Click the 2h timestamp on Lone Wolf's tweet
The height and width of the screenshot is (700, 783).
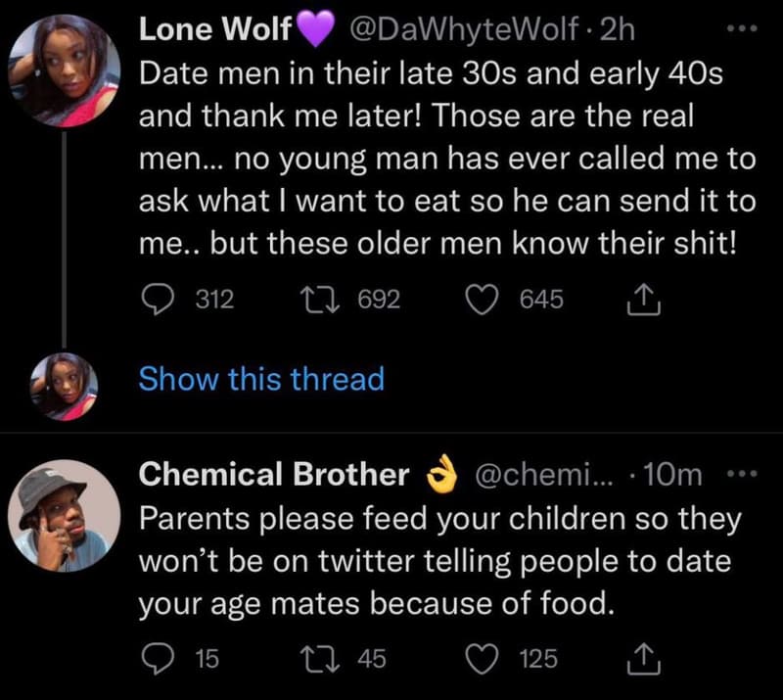tap(617, 29)
